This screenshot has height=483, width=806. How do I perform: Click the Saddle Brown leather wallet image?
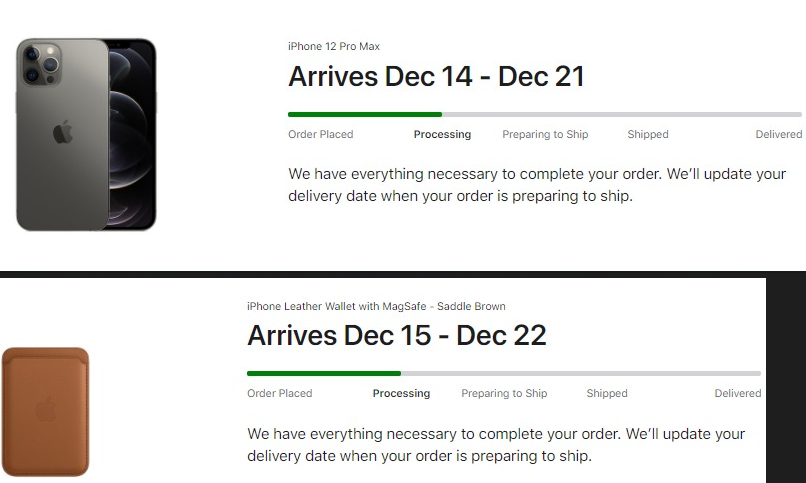point(45,411)
